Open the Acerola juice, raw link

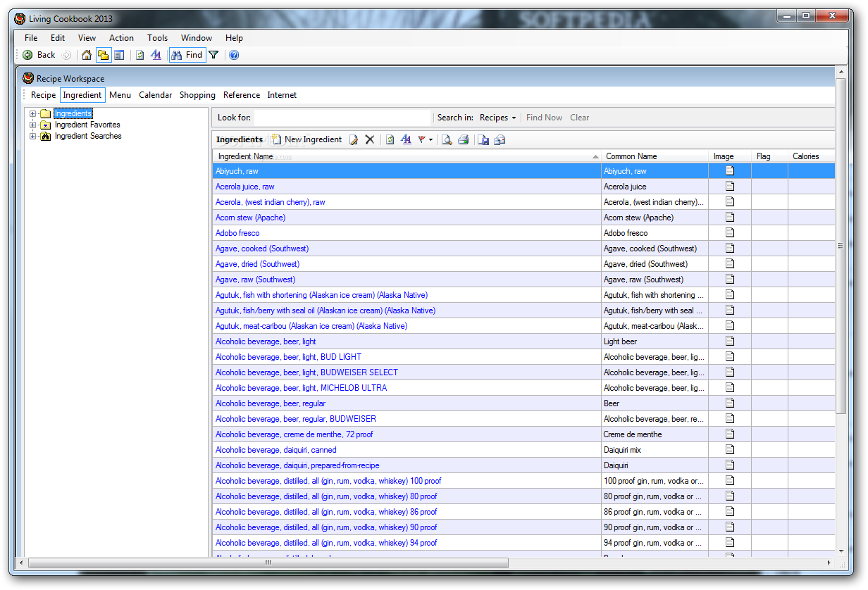click(244, 187)
